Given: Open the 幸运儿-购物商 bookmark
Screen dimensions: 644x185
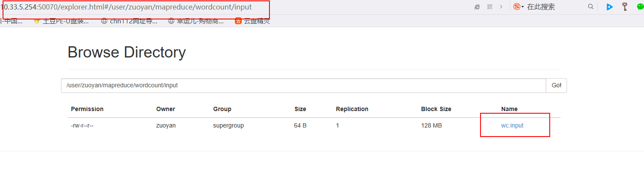Looking at the screenshot, I should pyautogui.click(x=196, y=21).
